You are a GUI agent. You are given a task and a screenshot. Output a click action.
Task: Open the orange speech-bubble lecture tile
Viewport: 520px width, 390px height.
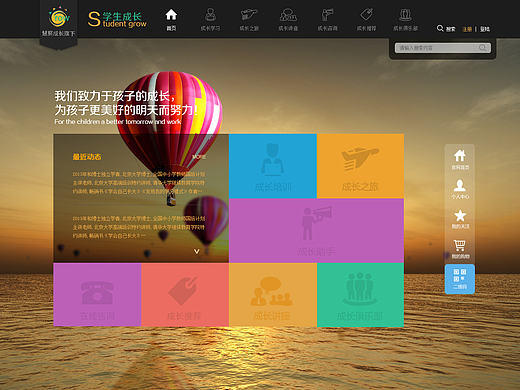point(273,295)
